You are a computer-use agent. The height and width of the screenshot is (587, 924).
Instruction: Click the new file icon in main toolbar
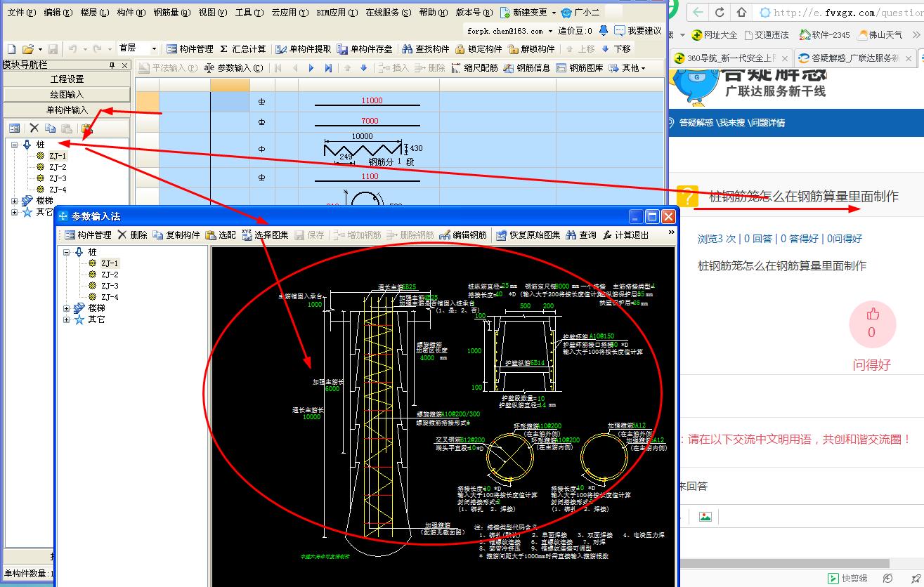tap(11, 49)
